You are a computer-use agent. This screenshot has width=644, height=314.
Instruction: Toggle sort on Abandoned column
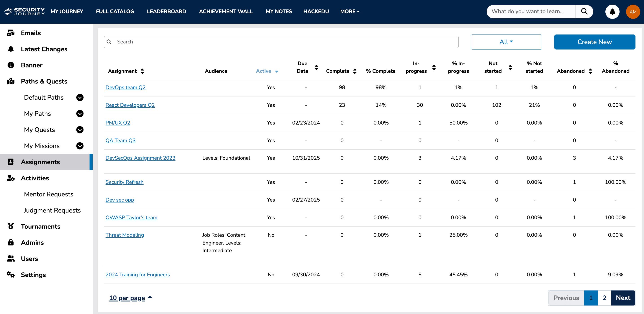(x=590, y=71)
